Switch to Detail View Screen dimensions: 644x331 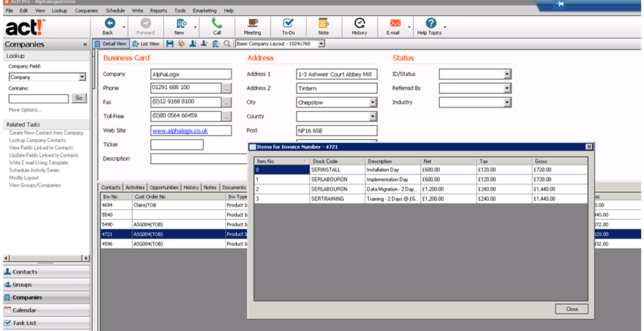[111, 43]
